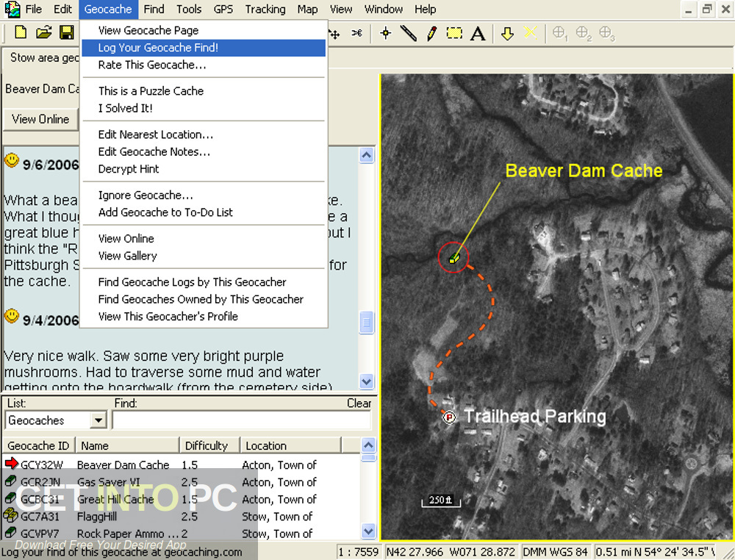Select Ignore Geocache… menu entry
Image resolution: width=735 pixels, height=560 pixels.
coord(204,195)
